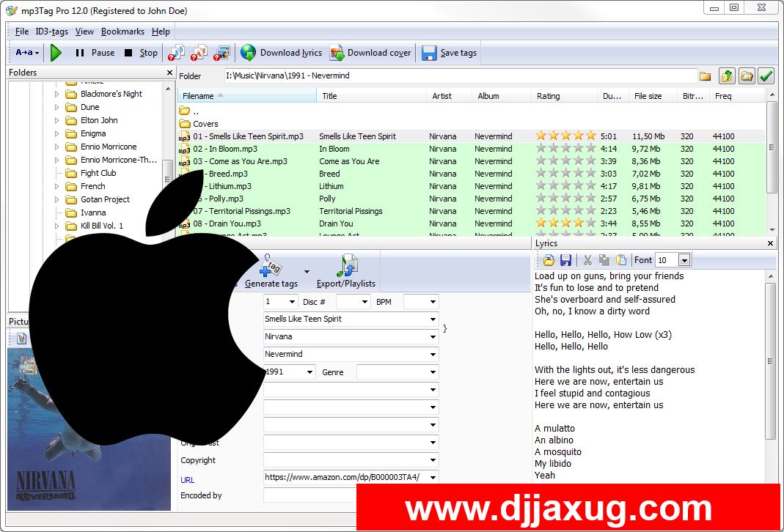Image resolution: width=784 pixels, height=532 pixels.
Task: Click the open file icon in Lyrics panel
Action: (549, 260)
